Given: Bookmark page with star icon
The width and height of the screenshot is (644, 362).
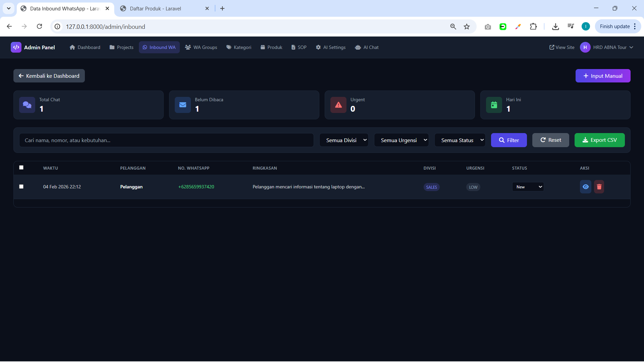Looking at the screenshot, I should point(467,26).
